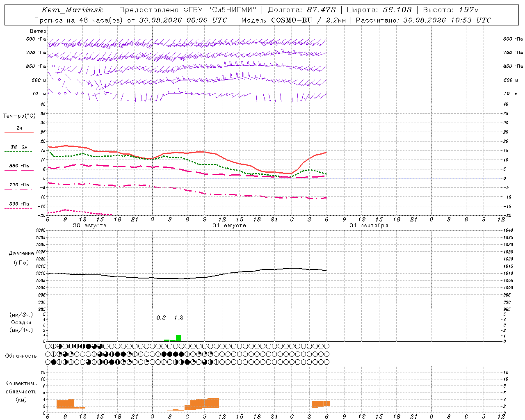Image resolution: width=525 pixels, height=420 pixels.
Task: Click the 0.2 precipitation amount label
Action: tap(161, 317)
